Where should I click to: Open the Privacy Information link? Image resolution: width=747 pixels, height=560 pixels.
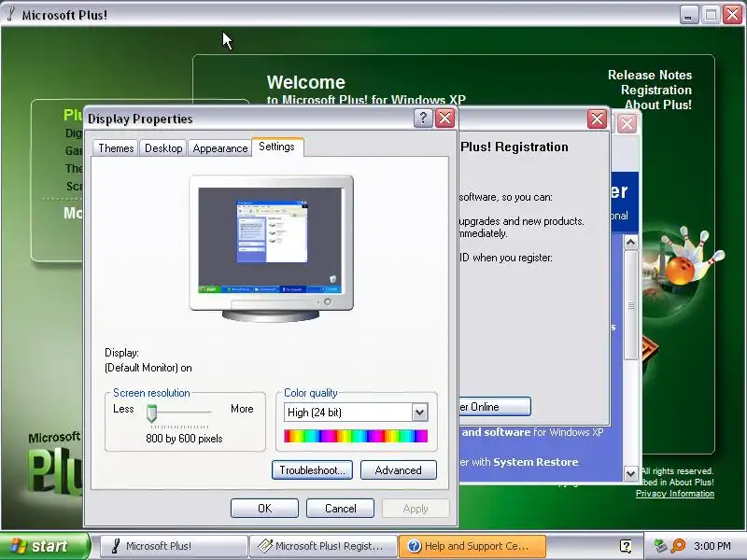click(x=674, y=494)
